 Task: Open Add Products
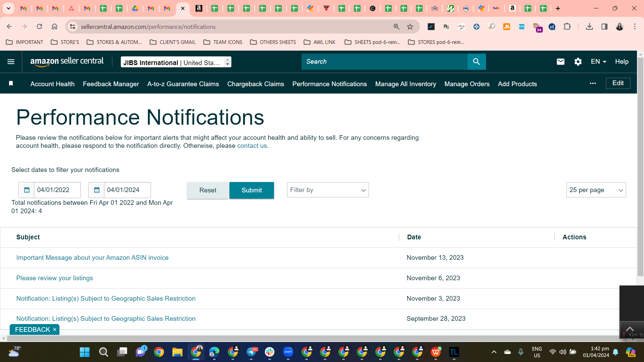point(517,84)
